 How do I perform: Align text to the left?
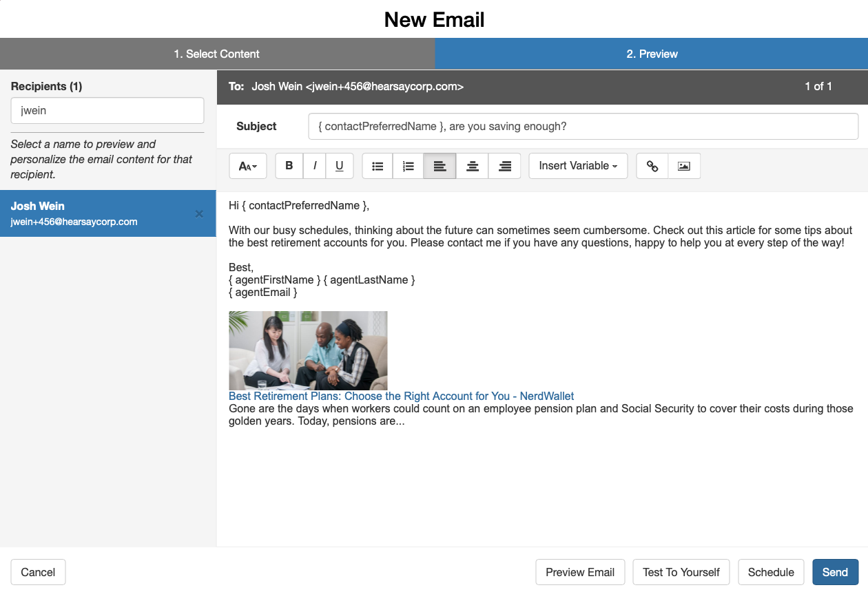(x=440, y=166)
